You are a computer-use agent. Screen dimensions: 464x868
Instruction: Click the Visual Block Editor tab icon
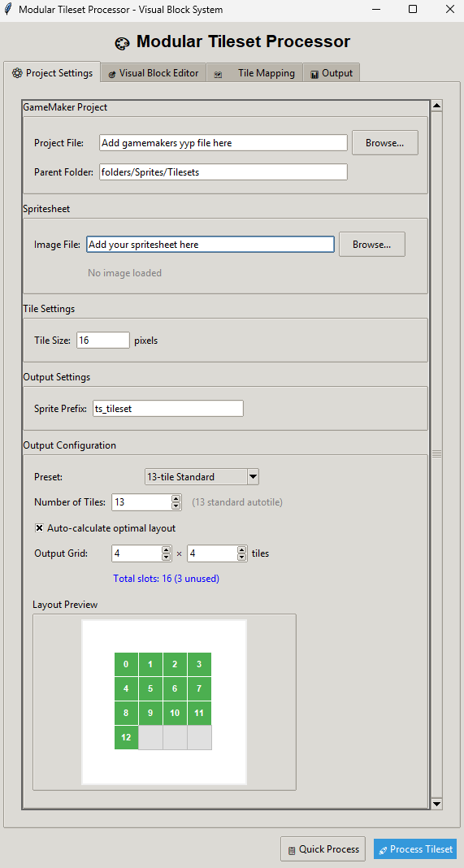tap(112, 74)
